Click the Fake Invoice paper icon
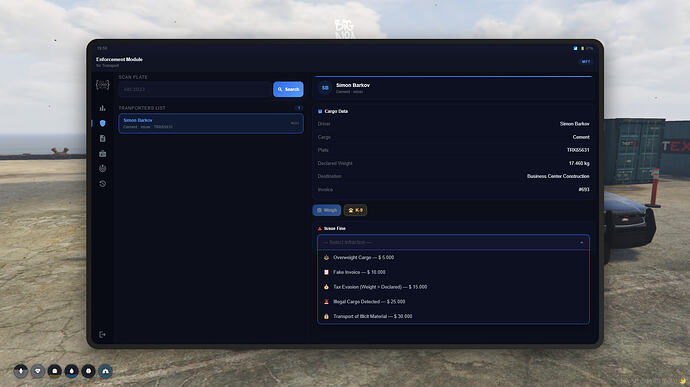Viewport: 690px width, 387px height. [x=326, y=272]
